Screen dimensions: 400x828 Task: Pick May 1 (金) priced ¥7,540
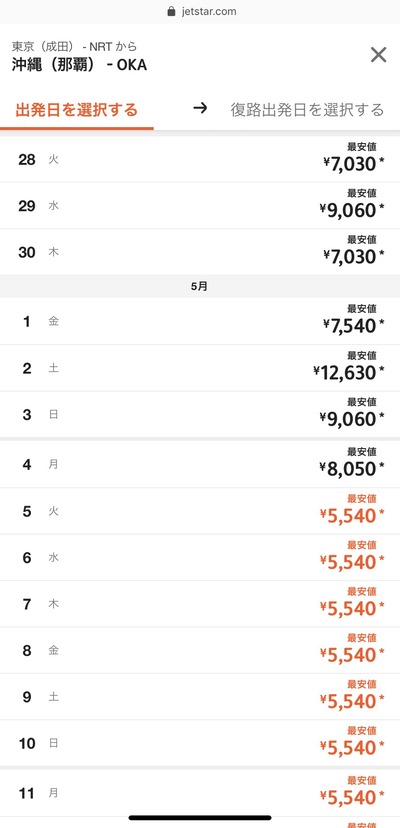(200, 321)
